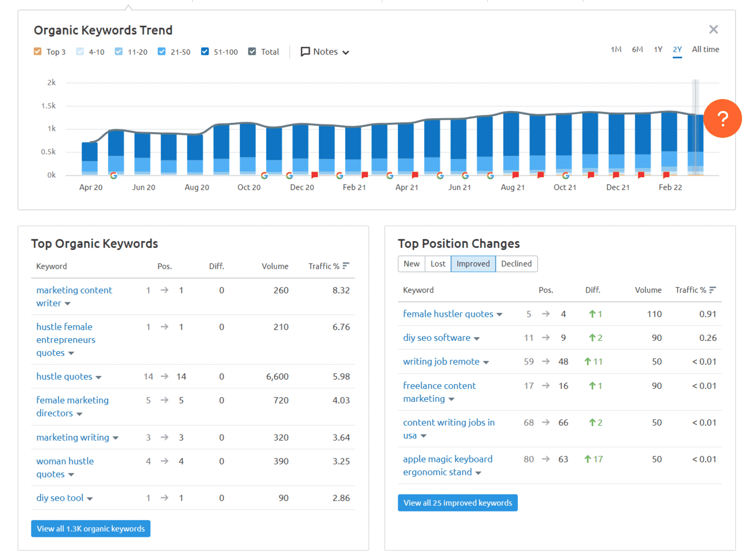745x560 pixels.
Task: Toggle the Top 3 checkbox
Action: (x=37, y=52)
